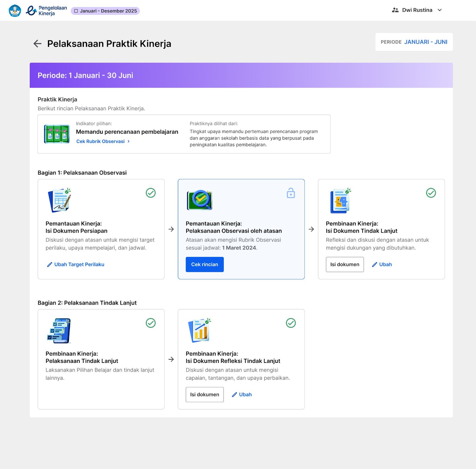This screenshot has width=476, height=469.
Task: Click Ubah on Refleksi Tindak Lanjut card
Action: point(242,395)
